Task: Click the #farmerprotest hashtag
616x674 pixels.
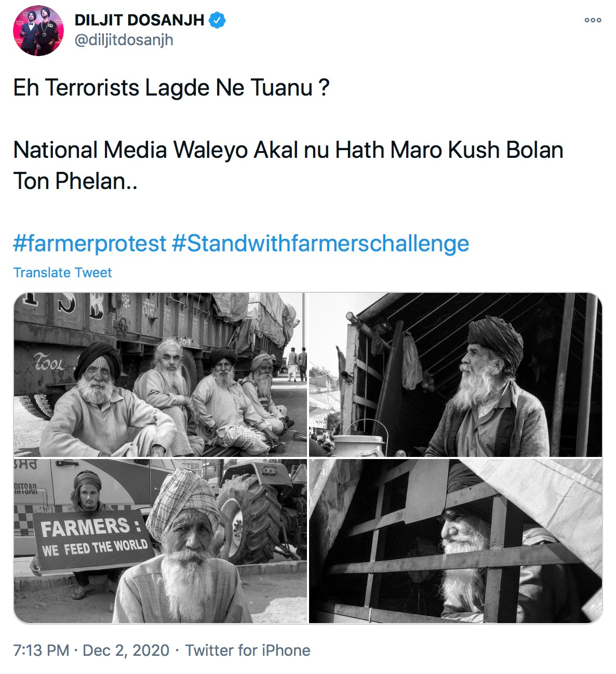Action: pyautogui.click(x=90, y=243)
